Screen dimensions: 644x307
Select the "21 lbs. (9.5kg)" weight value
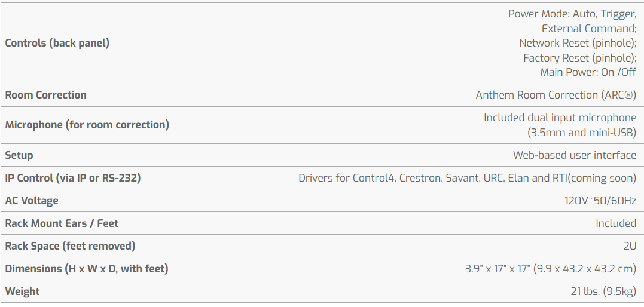603,292
